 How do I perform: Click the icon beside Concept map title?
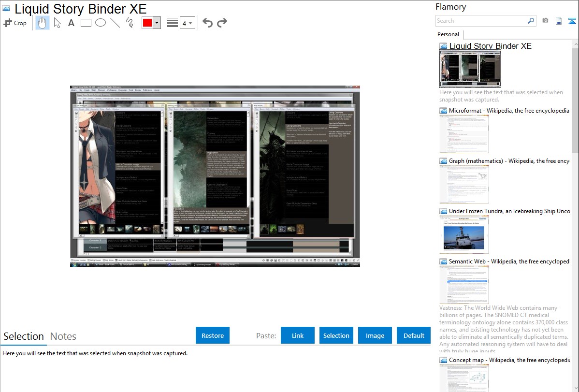click(443, 360)
